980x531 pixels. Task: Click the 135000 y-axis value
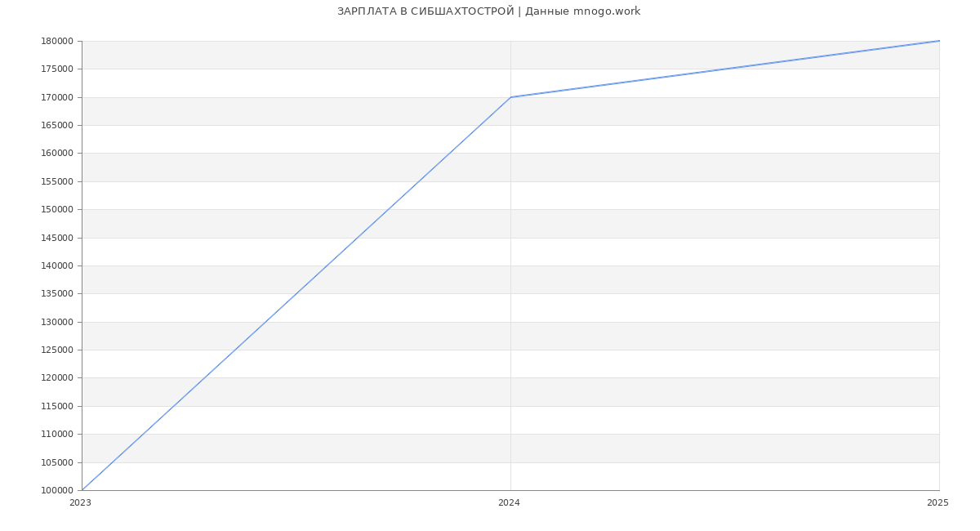pos(57,293)
